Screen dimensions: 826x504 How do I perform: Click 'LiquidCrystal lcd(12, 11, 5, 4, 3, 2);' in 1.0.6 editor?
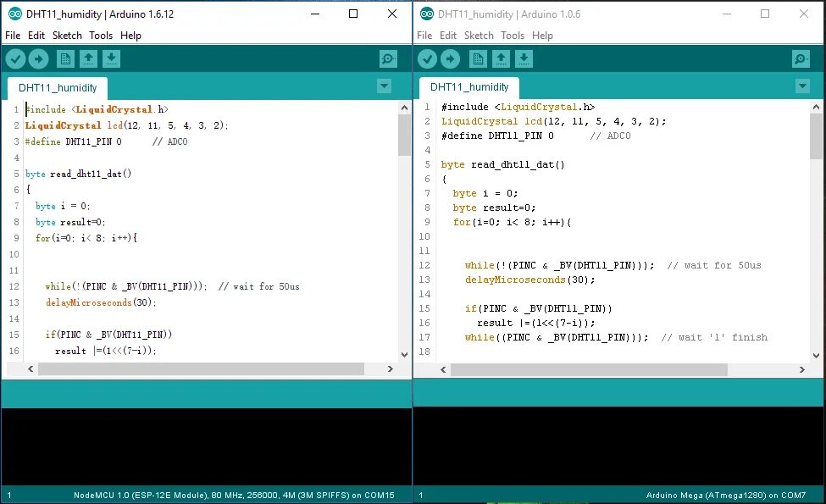pyautogui.click(x=554, y=121)
